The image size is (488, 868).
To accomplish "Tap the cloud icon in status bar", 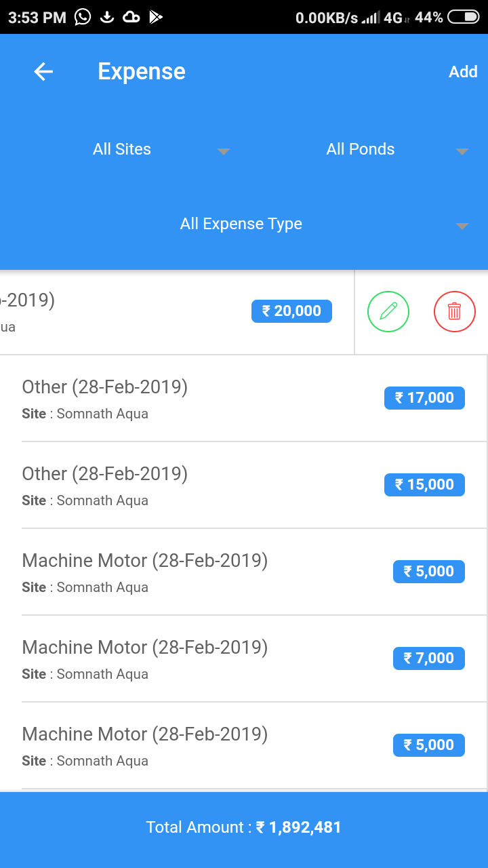I will pyautogui.click(x=131, y=17).
